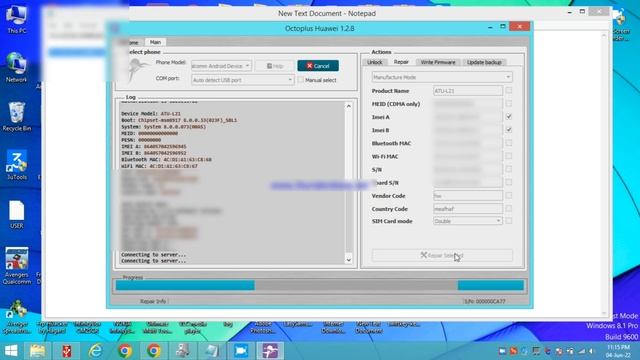Enable the Bluetooth MAC checkbox
The width and height of the screenshot is (640, 360).
coord(509,143)
